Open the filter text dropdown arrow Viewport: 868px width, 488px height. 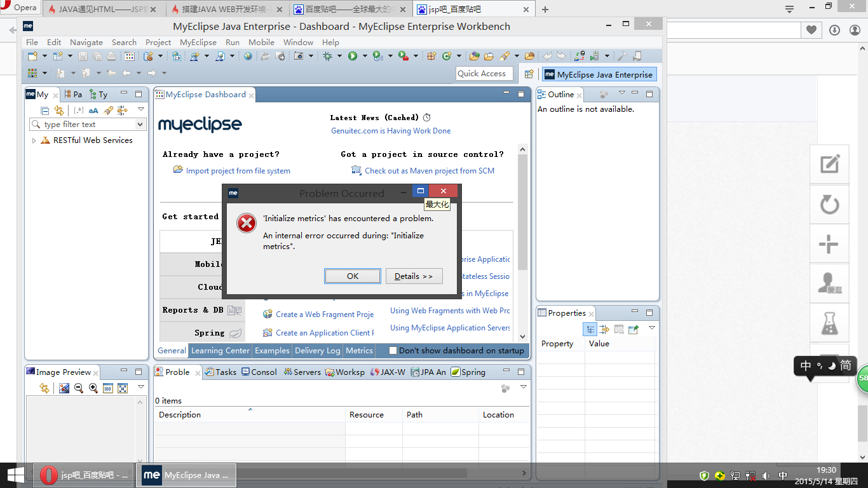140,125
